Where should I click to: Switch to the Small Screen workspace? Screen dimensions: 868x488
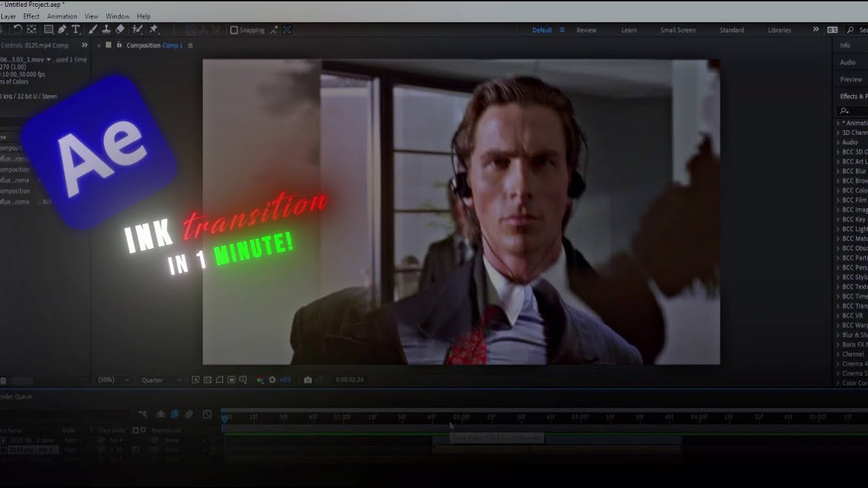(x=678, y=30)
